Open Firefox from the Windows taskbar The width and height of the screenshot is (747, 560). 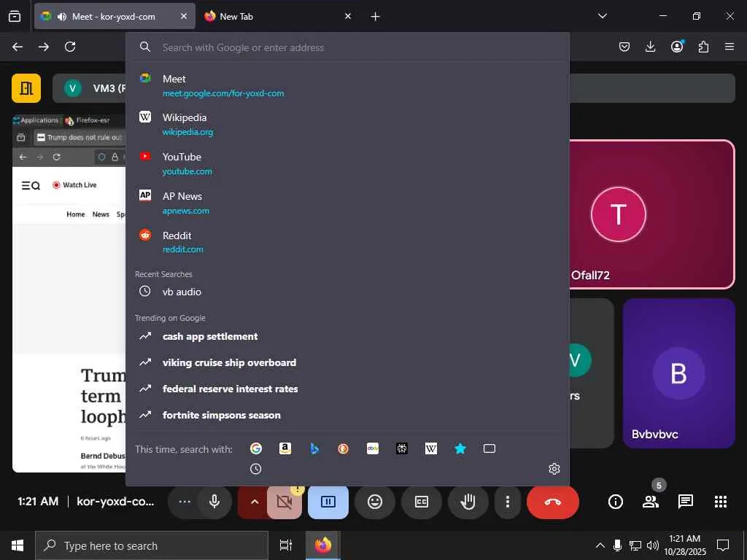(322, 545)
